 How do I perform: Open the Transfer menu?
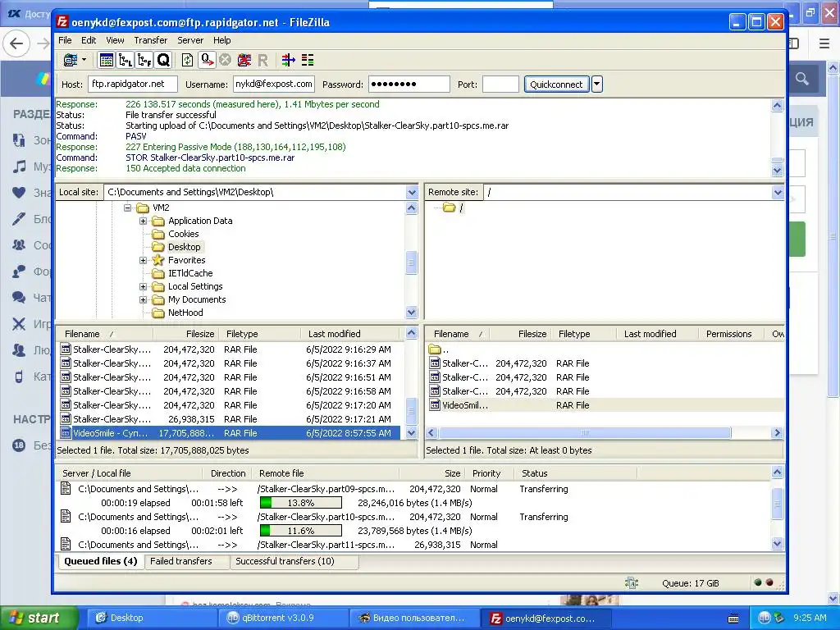pyautogui.click(x=151, y=40)
